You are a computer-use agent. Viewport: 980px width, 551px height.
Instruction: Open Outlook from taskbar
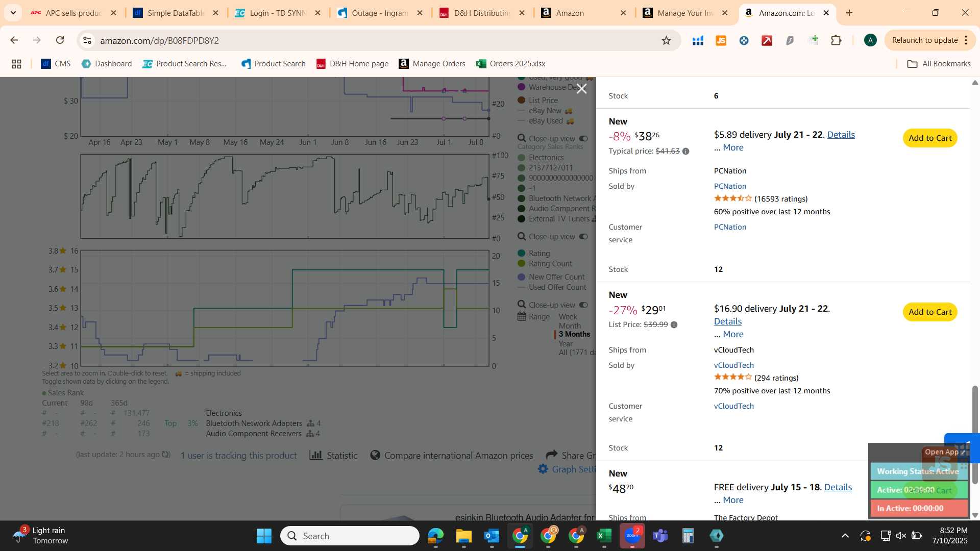[x=492, y=536]
